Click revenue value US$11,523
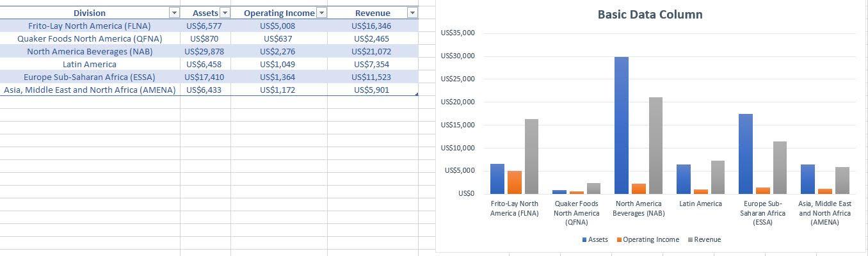The image size is (868, 256). 373,77
